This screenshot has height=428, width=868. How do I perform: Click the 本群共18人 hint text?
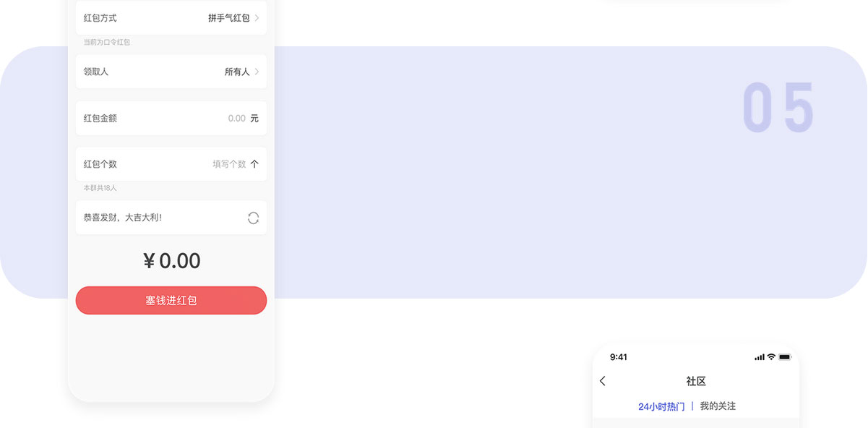(100, 188)
